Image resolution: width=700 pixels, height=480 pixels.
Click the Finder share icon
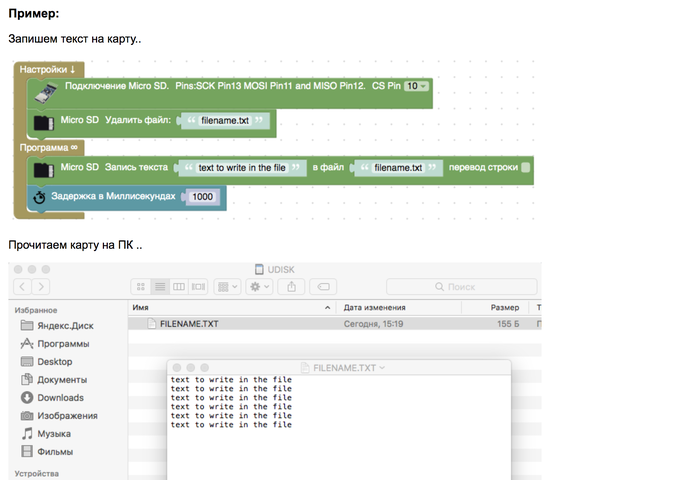click(291, 287)
